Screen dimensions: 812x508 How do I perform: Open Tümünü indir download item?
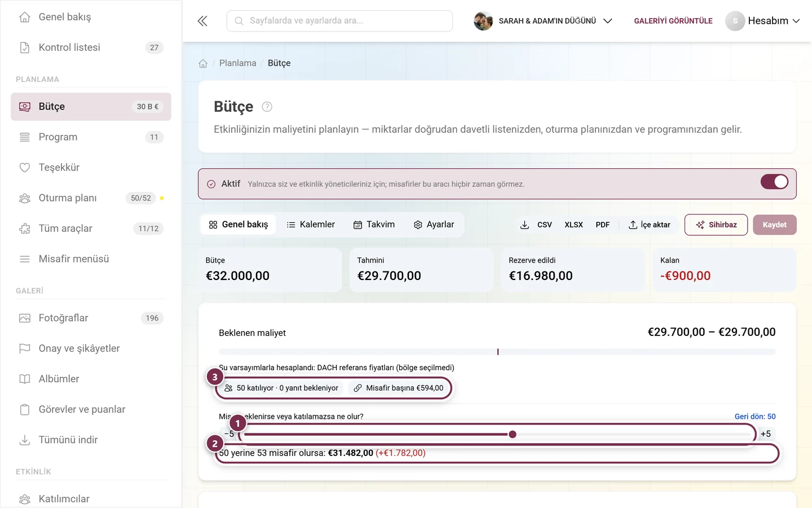(x=91, y=440)
